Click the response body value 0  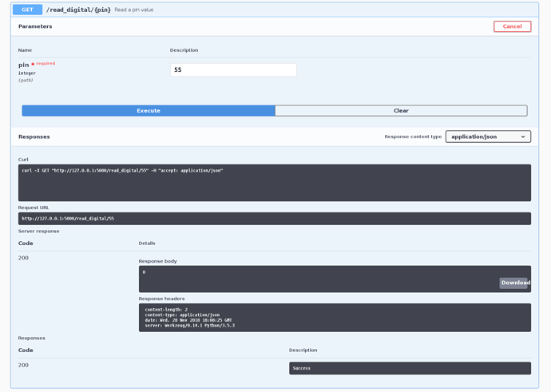(144, 272)
